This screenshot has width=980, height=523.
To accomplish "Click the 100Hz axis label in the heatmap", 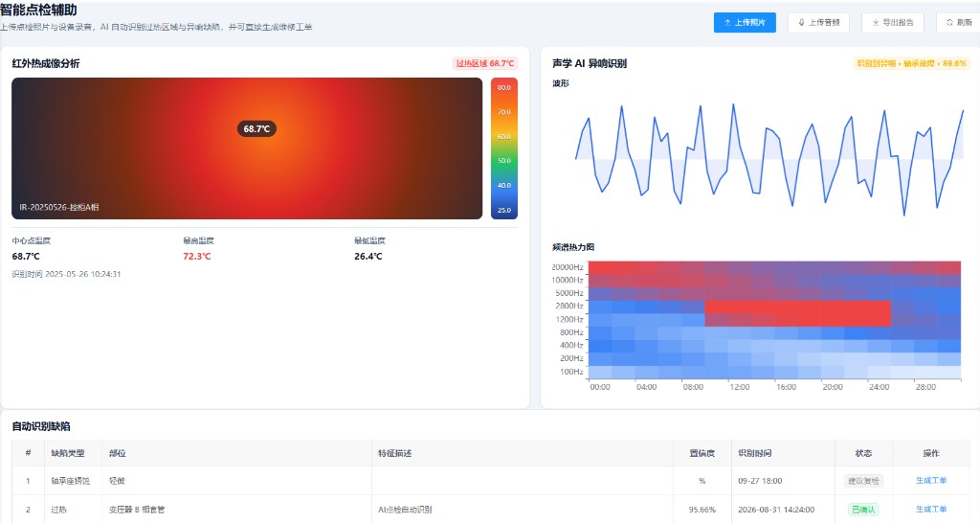I will (x=571, y=372).
